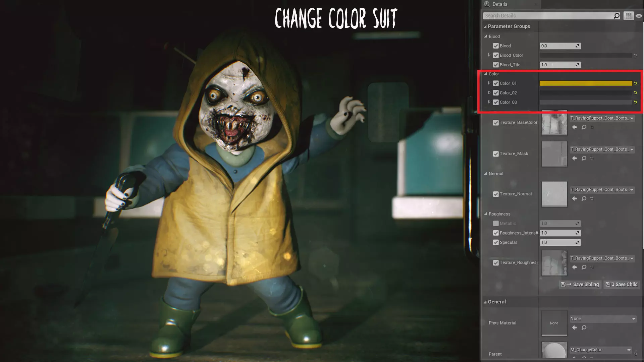Toggle the Blood_Color checkbox
644x362 pixels.
click(496, 55)
